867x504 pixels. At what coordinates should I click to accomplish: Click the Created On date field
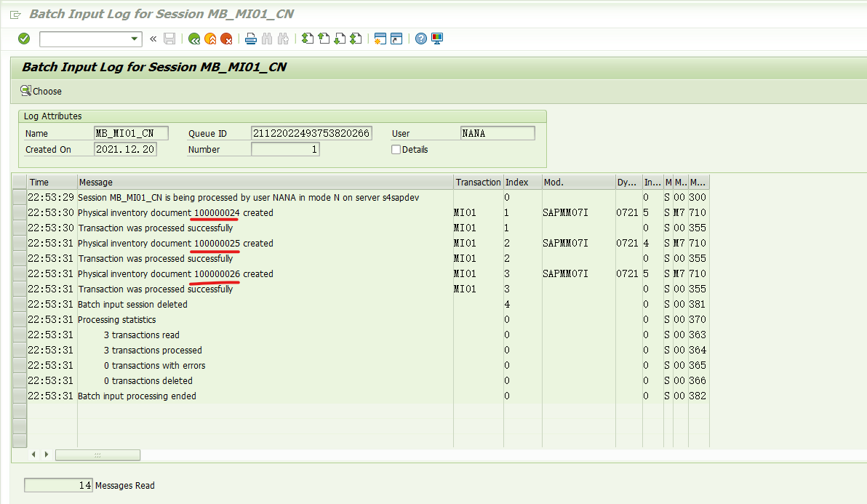[x=126, y=149]
